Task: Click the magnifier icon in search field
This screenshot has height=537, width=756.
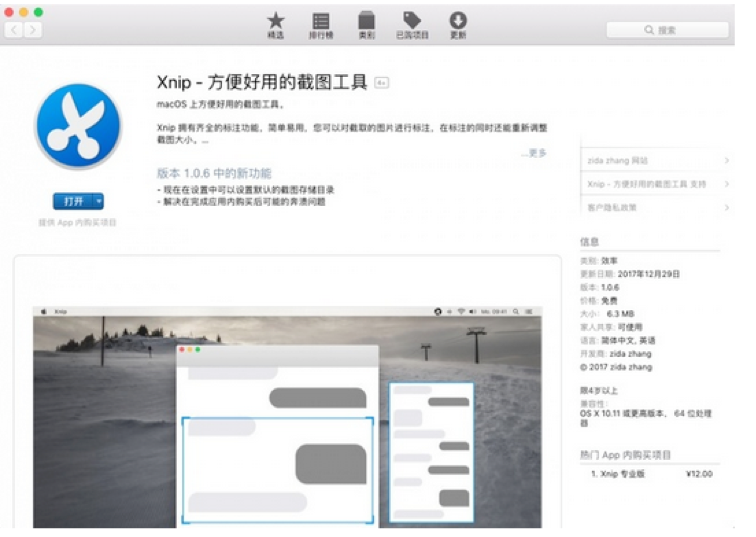Action: 649,30
